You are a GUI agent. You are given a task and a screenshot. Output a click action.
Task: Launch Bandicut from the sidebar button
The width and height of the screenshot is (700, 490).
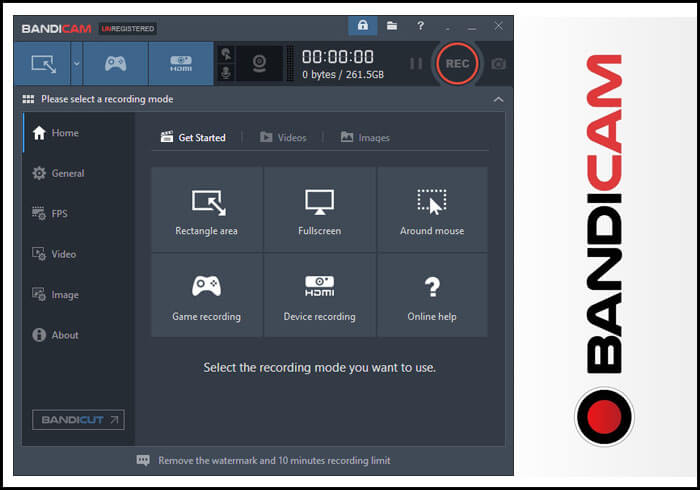[78, 419]
